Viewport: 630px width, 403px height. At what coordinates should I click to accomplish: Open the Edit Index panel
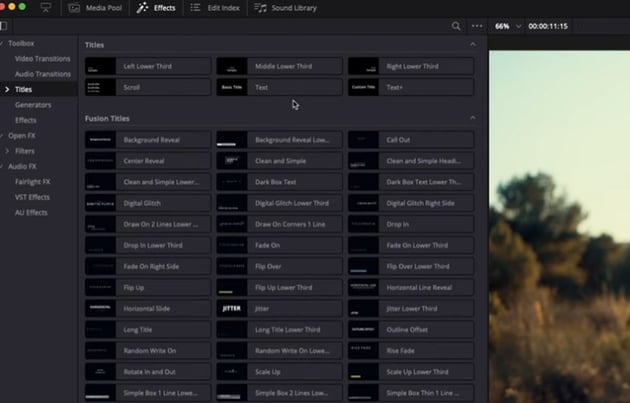215,8
